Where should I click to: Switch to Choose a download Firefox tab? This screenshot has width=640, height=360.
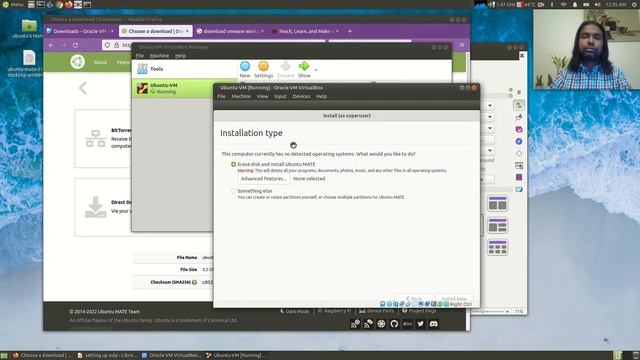[x=156, y=31]
